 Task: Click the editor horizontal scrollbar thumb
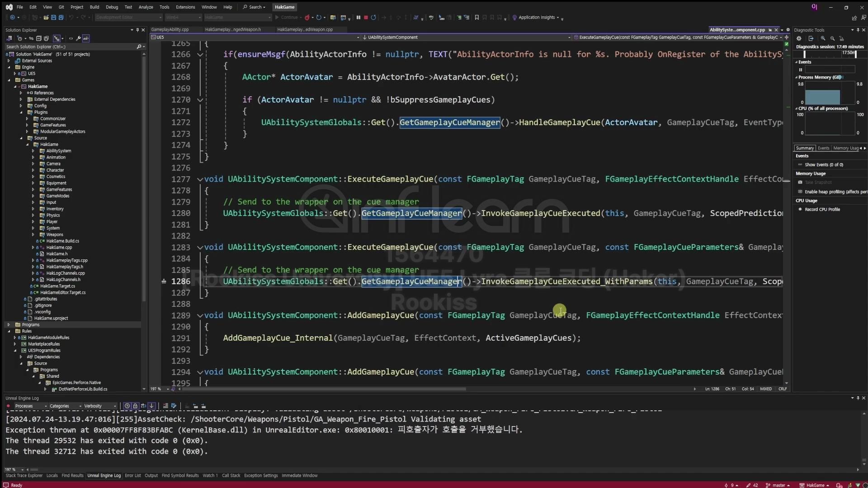323,389
